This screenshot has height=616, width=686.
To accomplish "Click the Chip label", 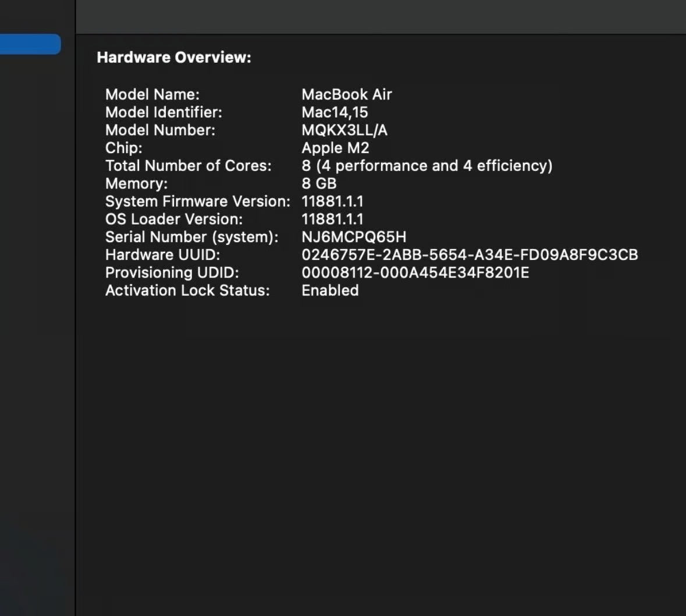I will (123, 148).
